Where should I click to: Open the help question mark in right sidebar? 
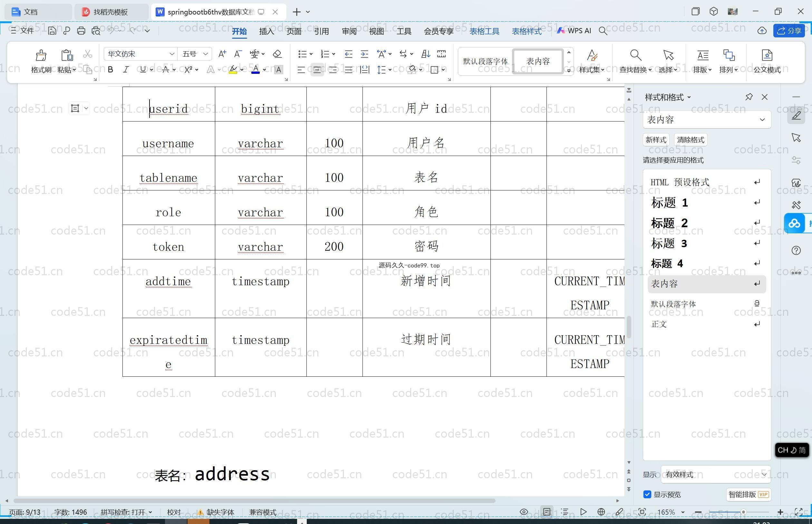[796, 250]
